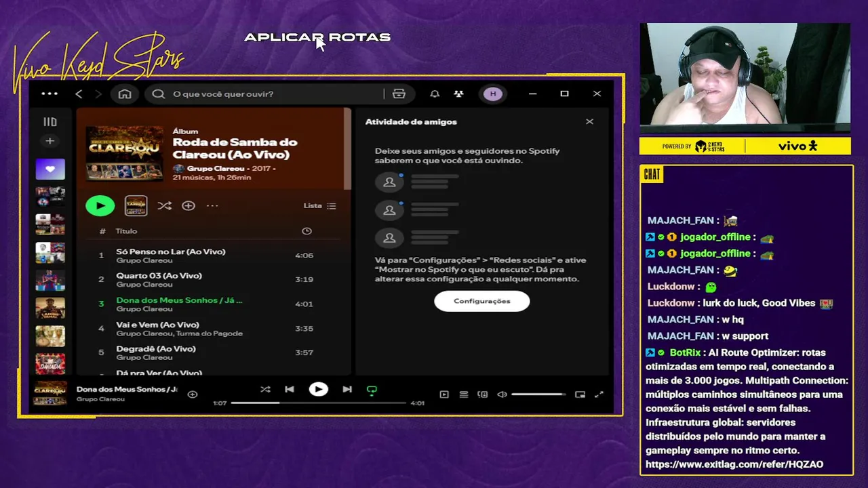Open 'Grupo Clareou' link in player bar
868x488 pixels.
click(100, 399)
